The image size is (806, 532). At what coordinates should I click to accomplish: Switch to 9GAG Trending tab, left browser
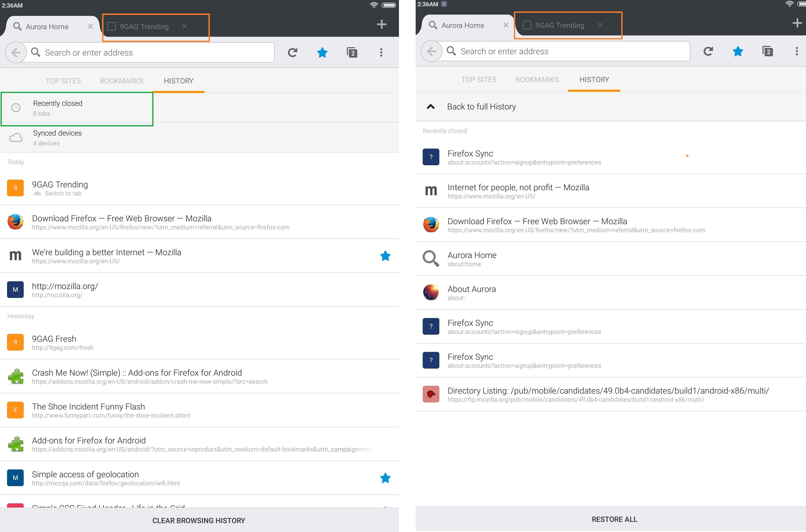144,27
